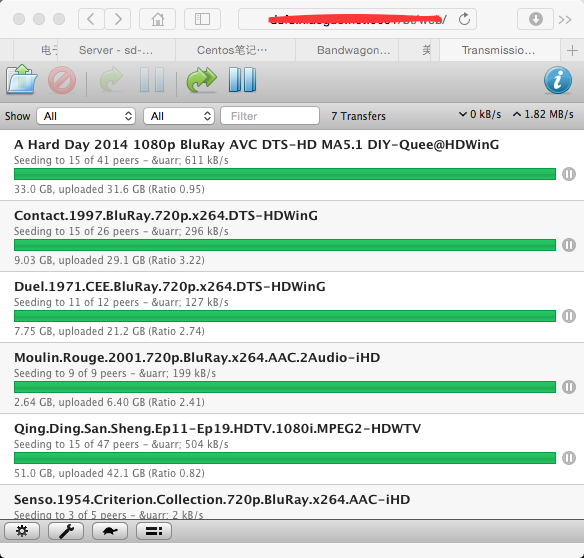Toggle turtle speed limit mode
584x558 pixels.
click(x=110, y=531)
